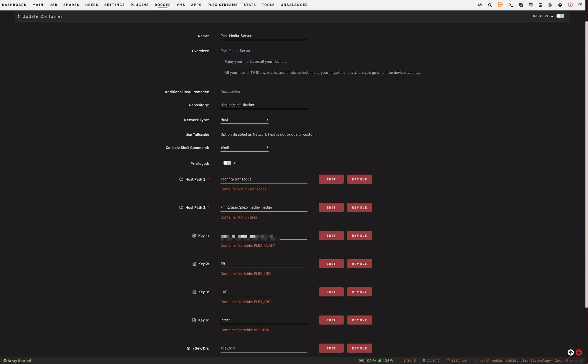The image size is (588, 364).
Task: Click the Key 3 value field showing 100
Action: [x=264, y=292]
